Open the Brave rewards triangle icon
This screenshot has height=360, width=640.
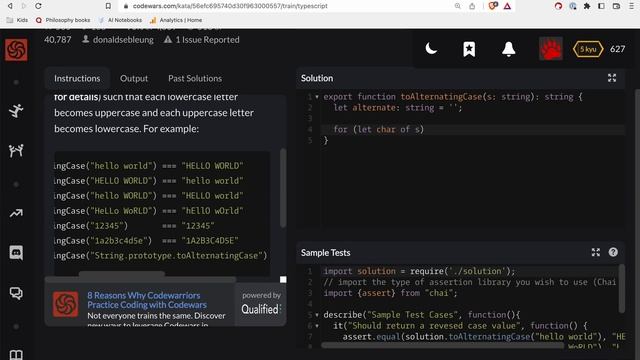[507, 6]
